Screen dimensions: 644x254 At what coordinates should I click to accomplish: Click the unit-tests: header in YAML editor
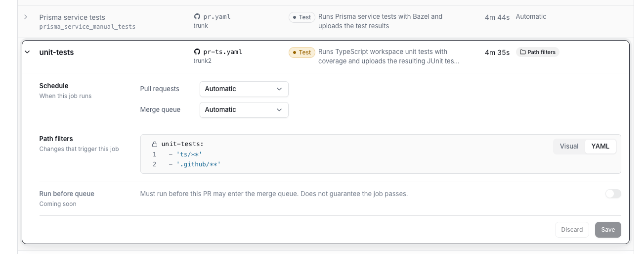(182, 145)
